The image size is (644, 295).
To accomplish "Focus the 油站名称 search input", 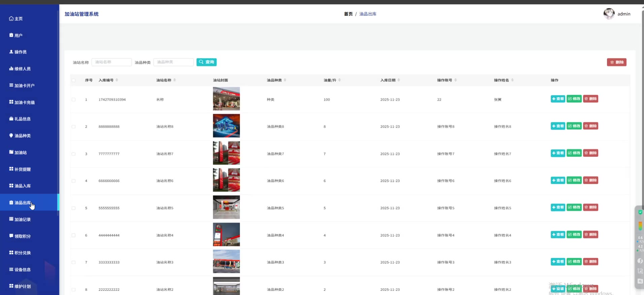I will pyautogui.click(x=111, y=62).
